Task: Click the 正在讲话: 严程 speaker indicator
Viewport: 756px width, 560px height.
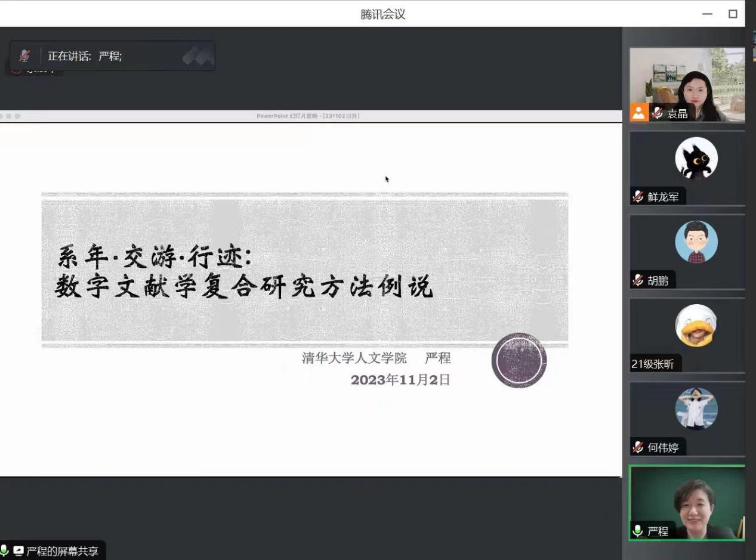Action: pyautogui.click(x=85, y=57)
